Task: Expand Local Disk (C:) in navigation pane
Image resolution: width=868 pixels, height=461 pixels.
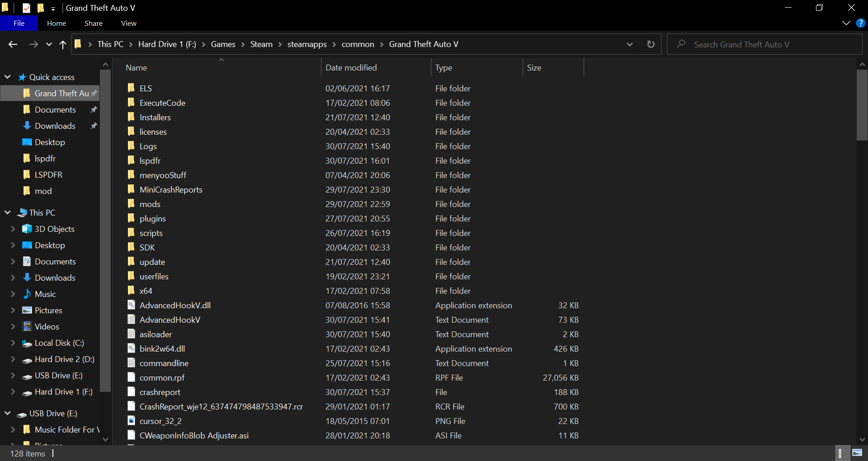Action: pos(13,343)
